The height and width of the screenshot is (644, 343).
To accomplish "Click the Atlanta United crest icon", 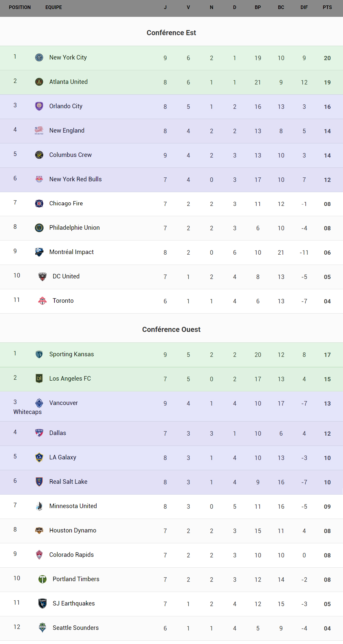I will pyautogui.click(x=39, y=82).
